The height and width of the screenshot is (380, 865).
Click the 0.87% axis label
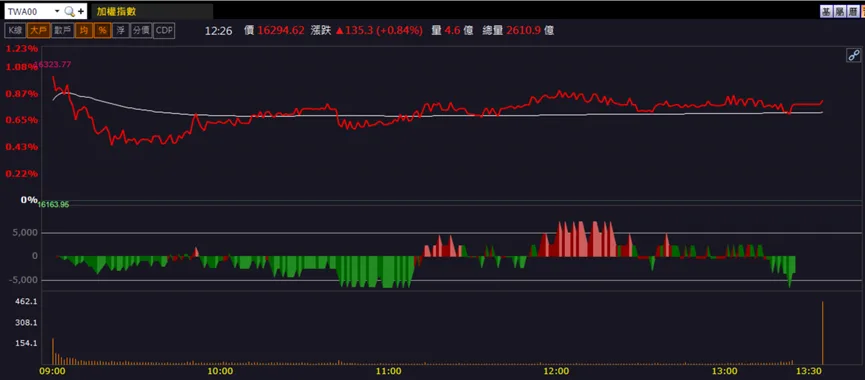[x=22, y=94]
